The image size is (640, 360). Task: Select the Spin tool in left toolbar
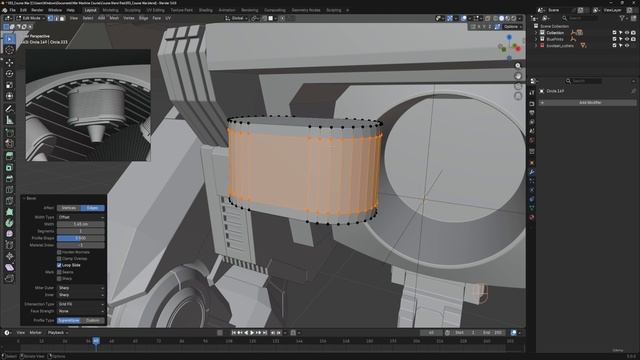[x=9, y=223]
